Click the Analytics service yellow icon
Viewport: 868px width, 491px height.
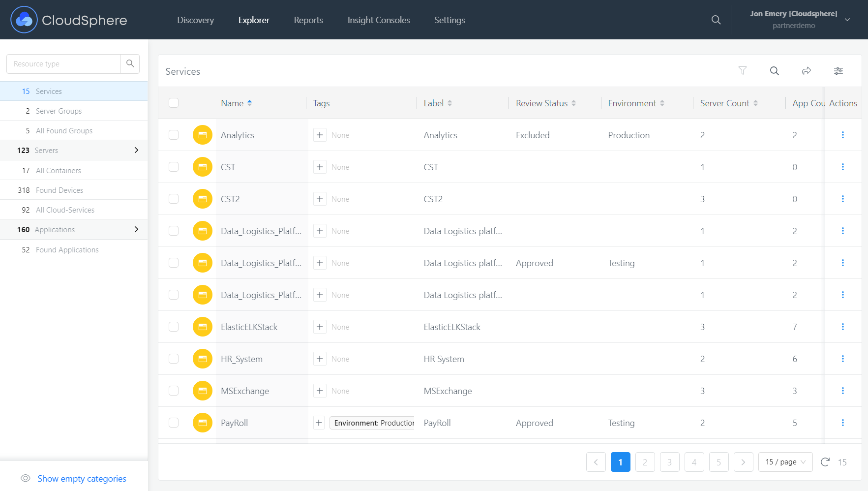(x=202, y=135)
